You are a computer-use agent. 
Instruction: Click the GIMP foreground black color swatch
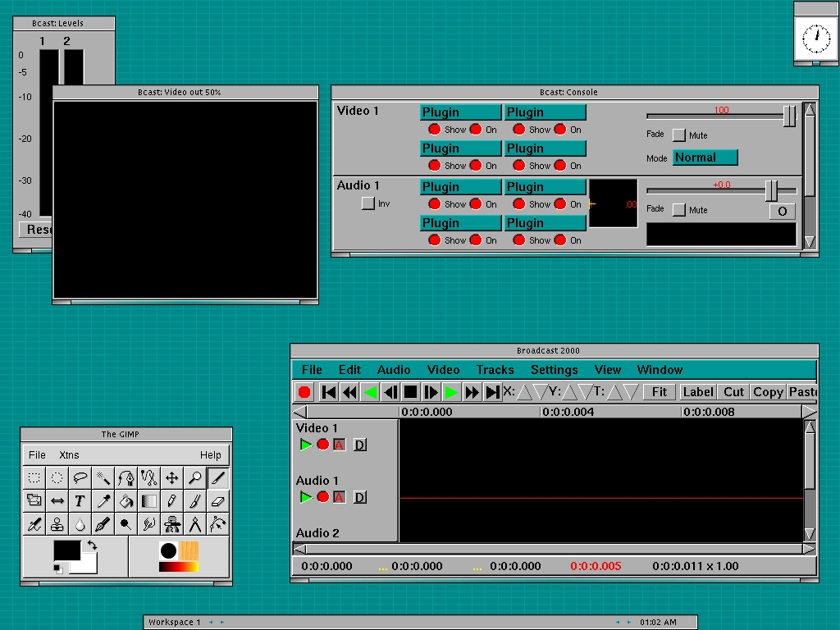pos(66,550)
